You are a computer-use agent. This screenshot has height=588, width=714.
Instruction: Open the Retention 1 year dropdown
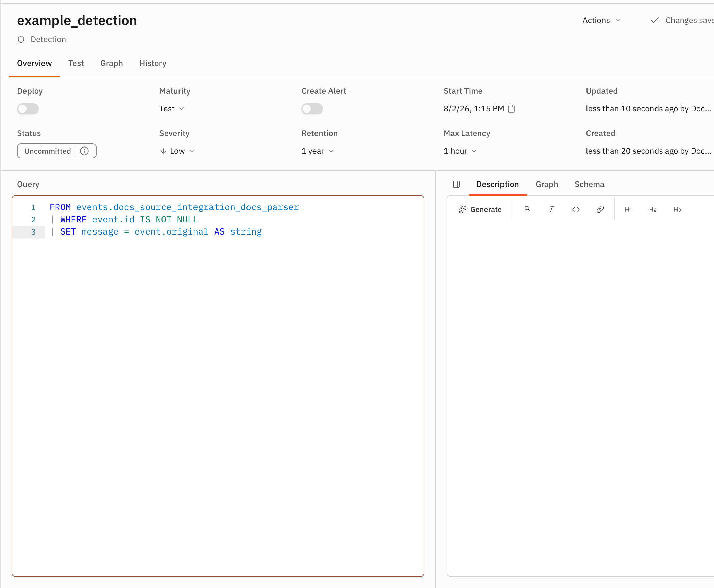tap(318, 151)
